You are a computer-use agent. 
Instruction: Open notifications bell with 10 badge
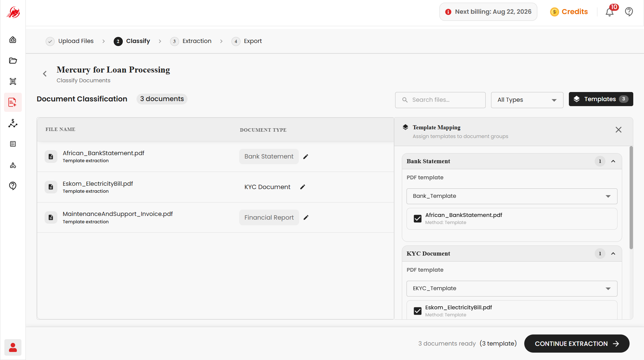[x=610, y=12]
